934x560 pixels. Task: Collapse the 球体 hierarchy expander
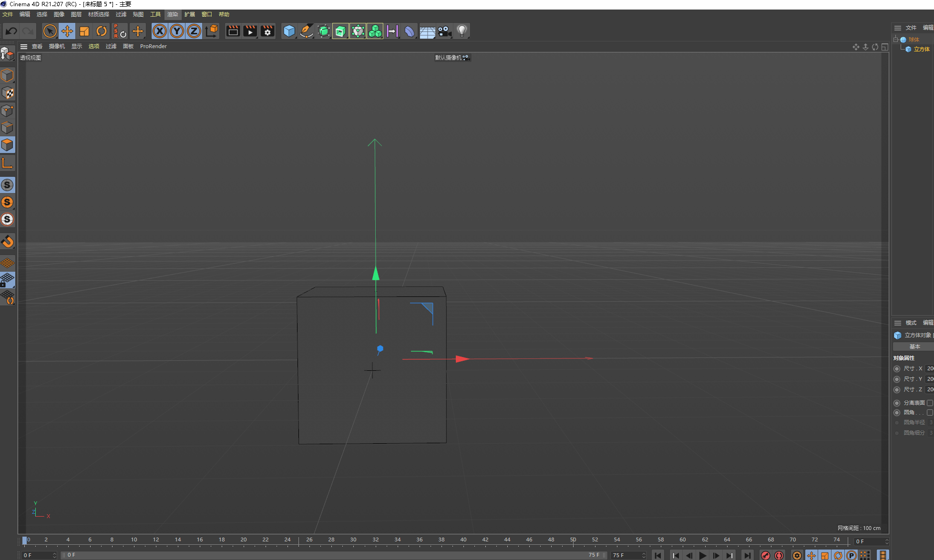[896, 40]
